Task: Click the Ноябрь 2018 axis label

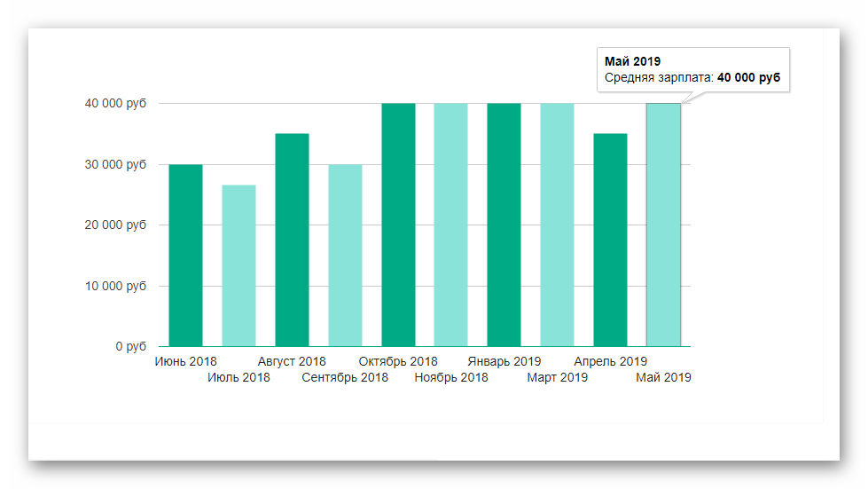Action: pos(451,377)
